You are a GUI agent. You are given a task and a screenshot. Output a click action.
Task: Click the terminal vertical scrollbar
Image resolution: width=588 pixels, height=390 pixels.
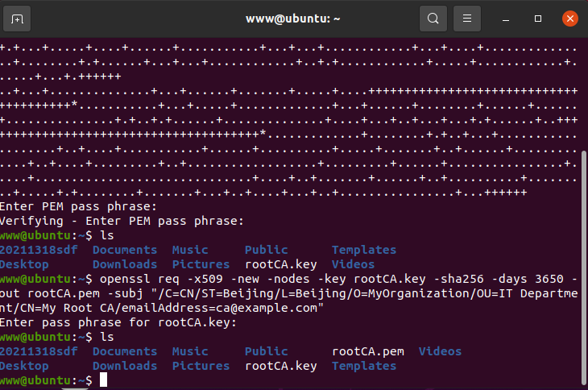pyautogui.click(x=583, y=267)
